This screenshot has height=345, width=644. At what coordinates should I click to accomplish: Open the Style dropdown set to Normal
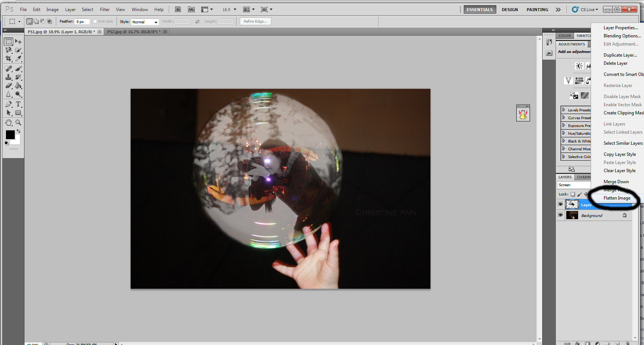145,22
